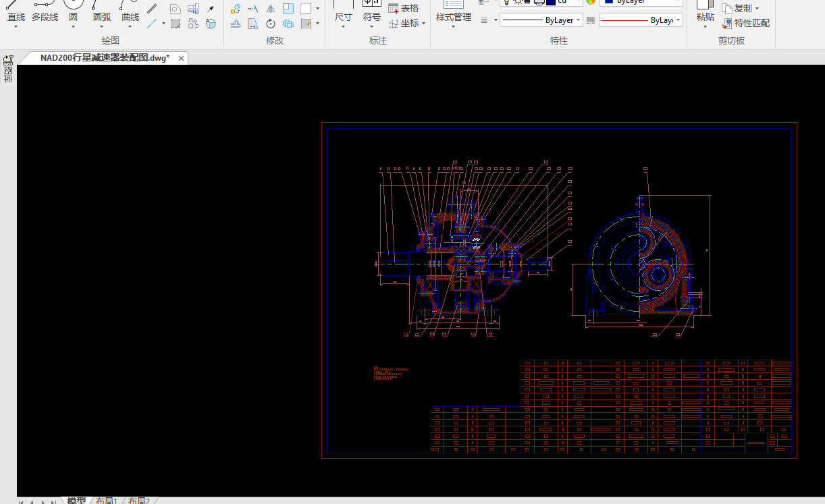825x504 pixels.
Task: Click the hatch fill icon in 绘图 panel
Action: (176, 24)
